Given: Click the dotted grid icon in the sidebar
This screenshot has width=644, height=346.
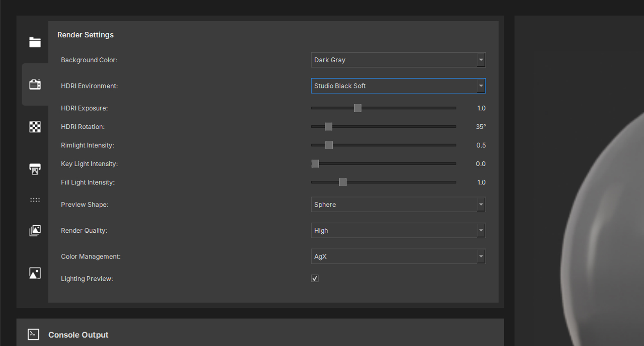Looking at the screenshot, I should pos(35,200).
